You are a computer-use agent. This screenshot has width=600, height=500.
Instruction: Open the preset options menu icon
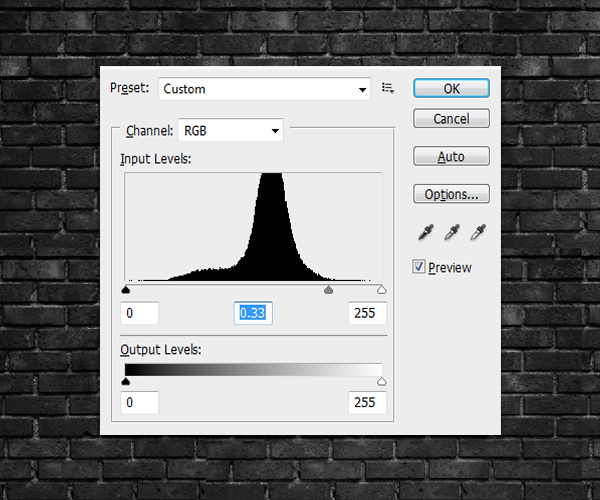click(x=388, y=89)
